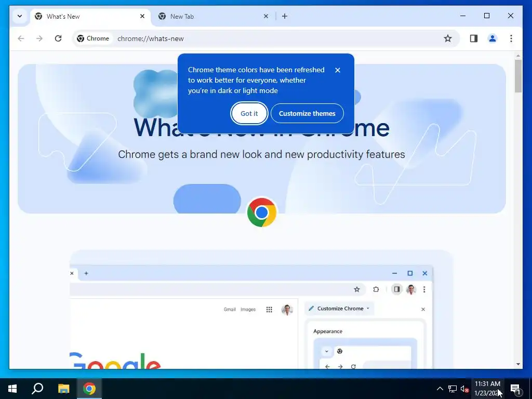The height and width of the screenshot is (399, 532).
Task: Click the preview panel close X
Action: [423, 309]
